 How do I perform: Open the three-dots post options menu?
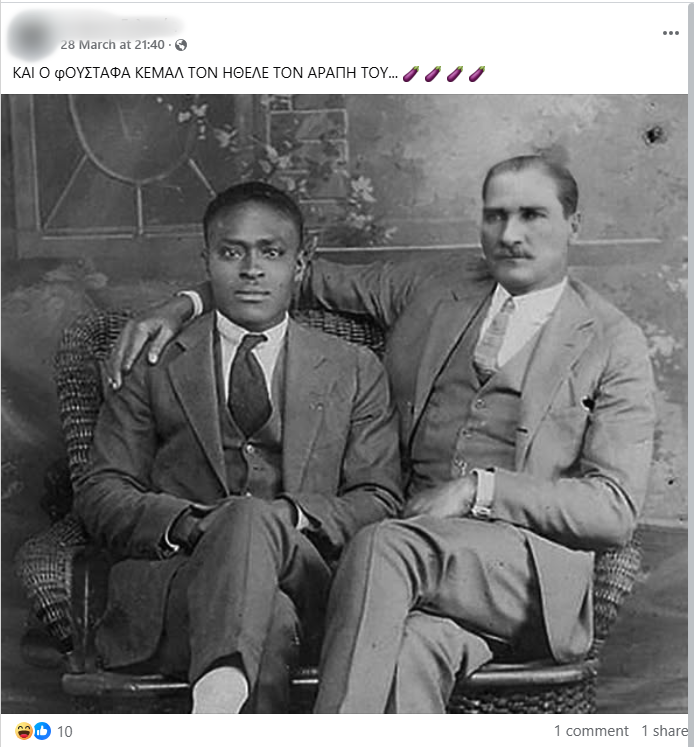(x=671, y=33)
